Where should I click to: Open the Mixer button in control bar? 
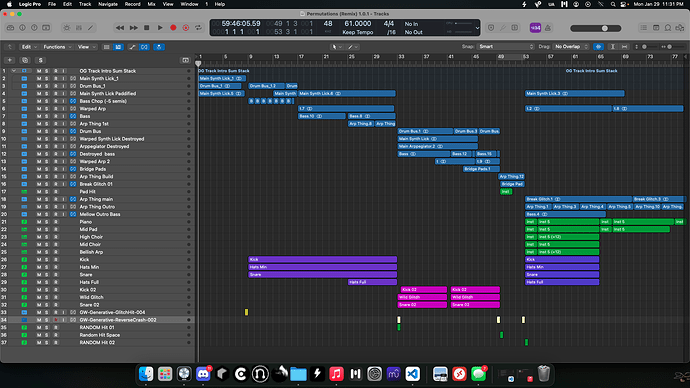point(79,28)
